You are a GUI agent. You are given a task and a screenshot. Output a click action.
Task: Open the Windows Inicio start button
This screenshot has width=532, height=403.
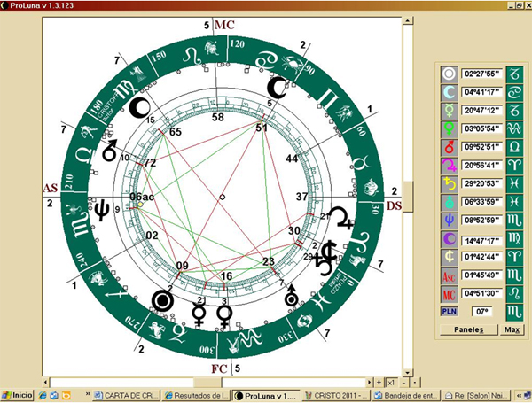(17, 395)
